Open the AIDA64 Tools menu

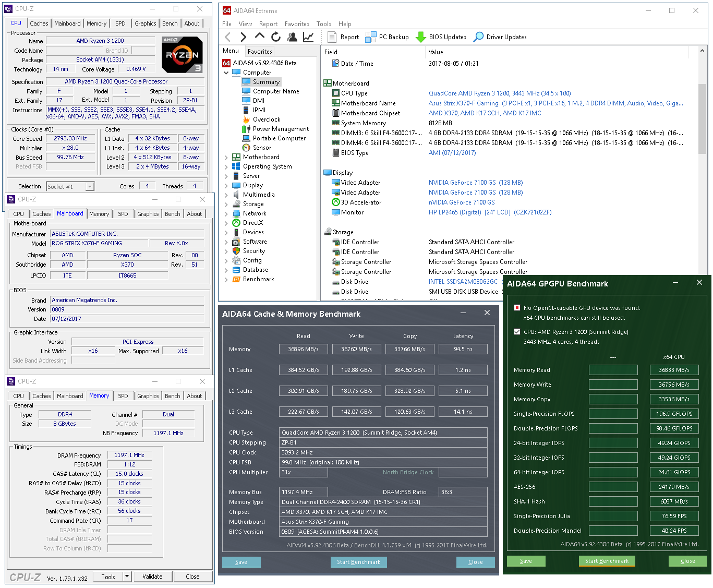tap(323, 24)
